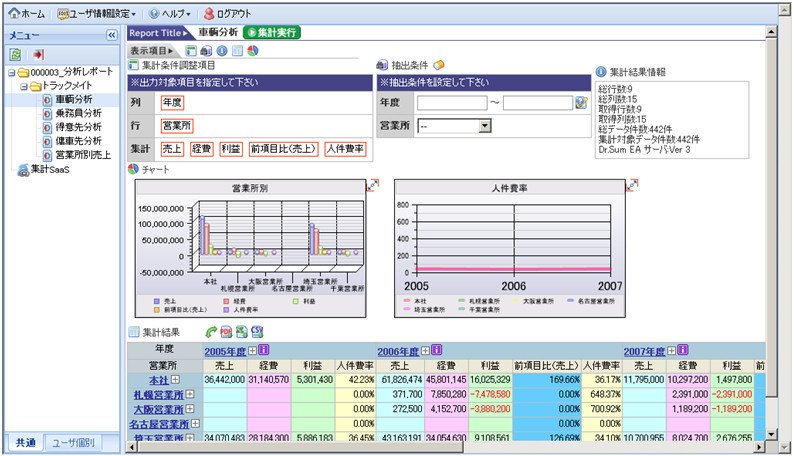This screenshot has width=794, height=456.
Task: Open the 大阪営業所 link in results
Action: tap(158, 409)
